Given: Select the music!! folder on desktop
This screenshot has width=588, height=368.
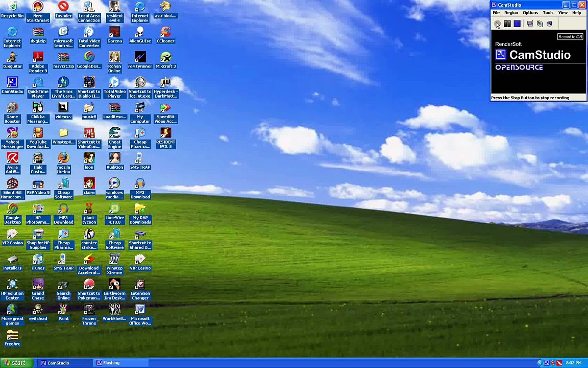Looking at the screenshot, I should [x=89, y=110].
